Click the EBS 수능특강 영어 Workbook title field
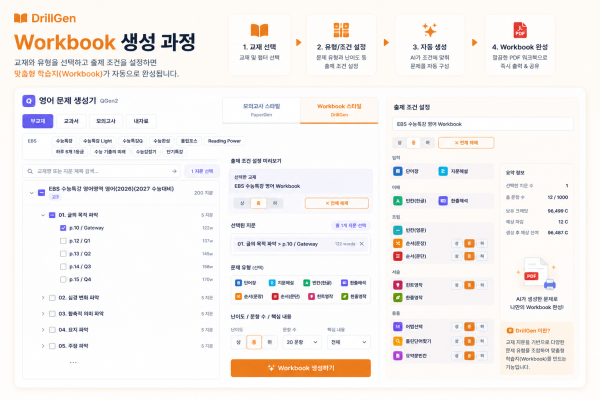This screenshot has width=600, height=400. [x=483, y=124]
